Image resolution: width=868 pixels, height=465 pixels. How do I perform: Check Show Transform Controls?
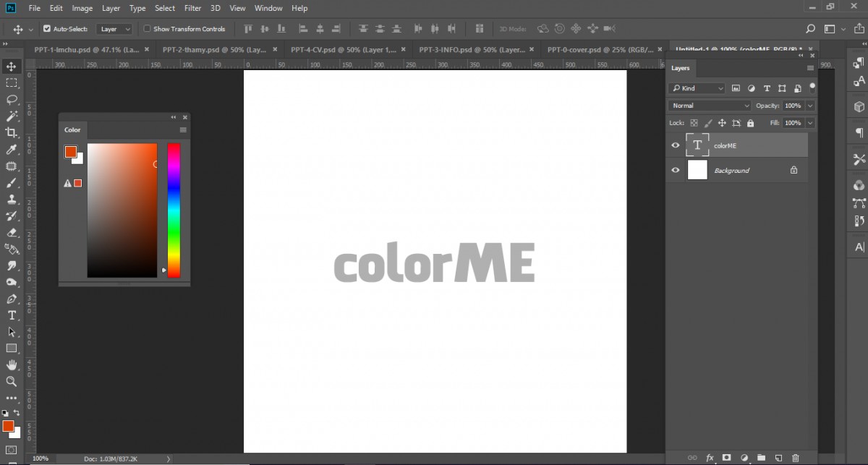145,29
